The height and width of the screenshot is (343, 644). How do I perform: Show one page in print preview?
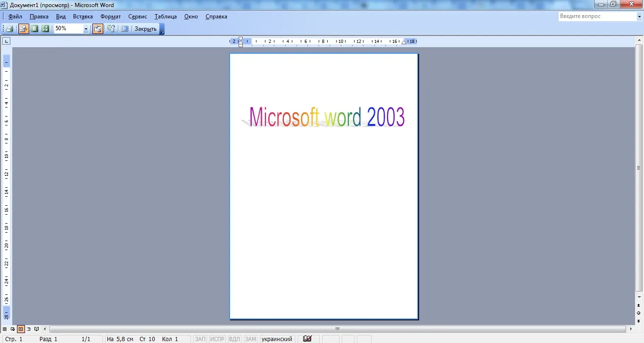coord(34,29)
